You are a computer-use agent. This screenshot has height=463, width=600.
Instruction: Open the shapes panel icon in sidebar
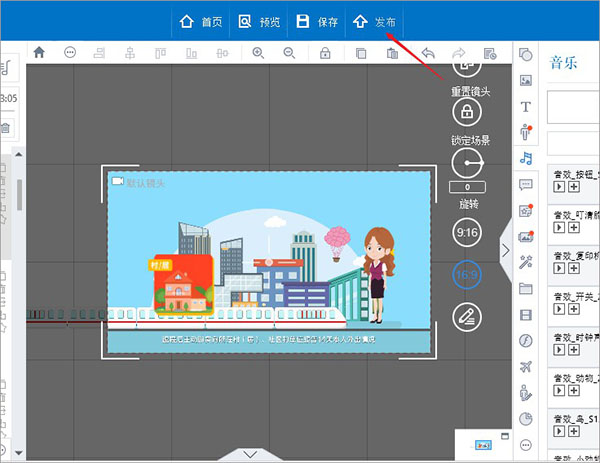[526, 54]
